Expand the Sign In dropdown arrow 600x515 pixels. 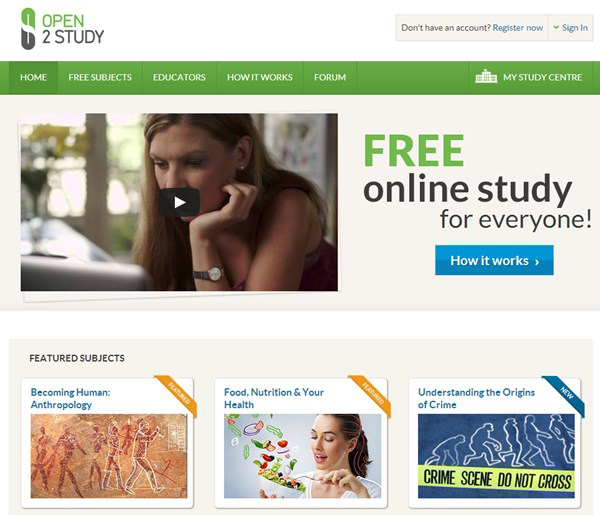[556, 27]
